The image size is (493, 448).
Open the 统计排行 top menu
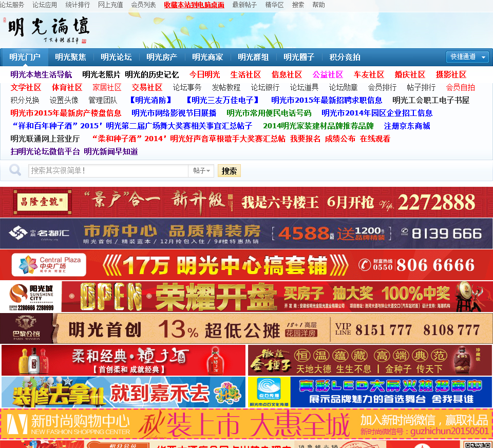tap(78, 5)
